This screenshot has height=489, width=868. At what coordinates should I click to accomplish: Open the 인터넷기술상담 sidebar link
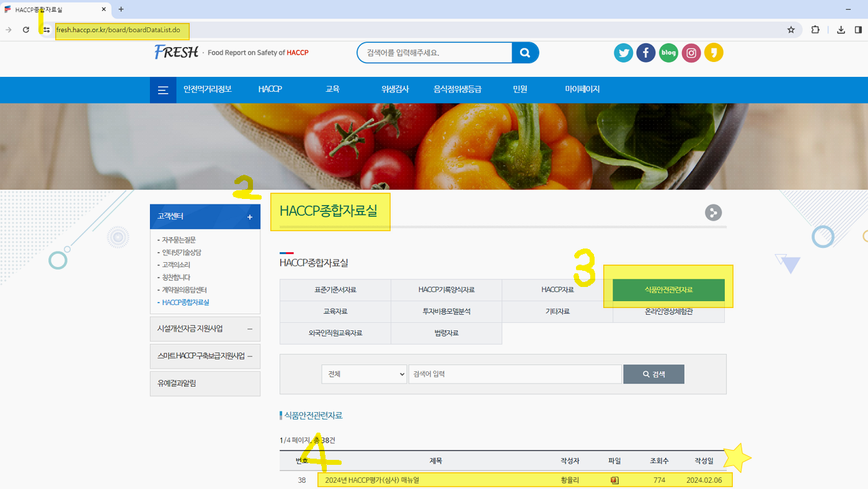point(182,252)
